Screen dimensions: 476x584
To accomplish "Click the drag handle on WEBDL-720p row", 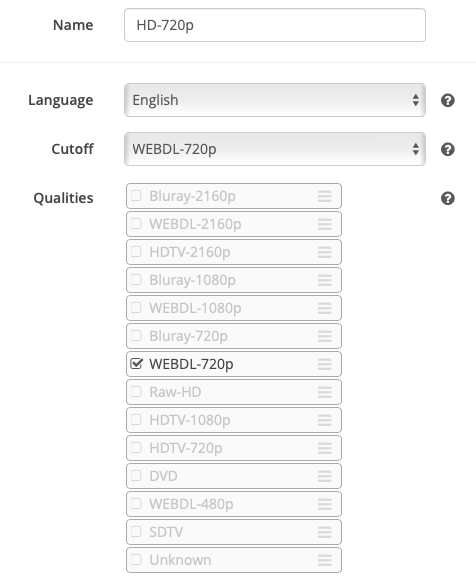I will [x=324, y=364].
